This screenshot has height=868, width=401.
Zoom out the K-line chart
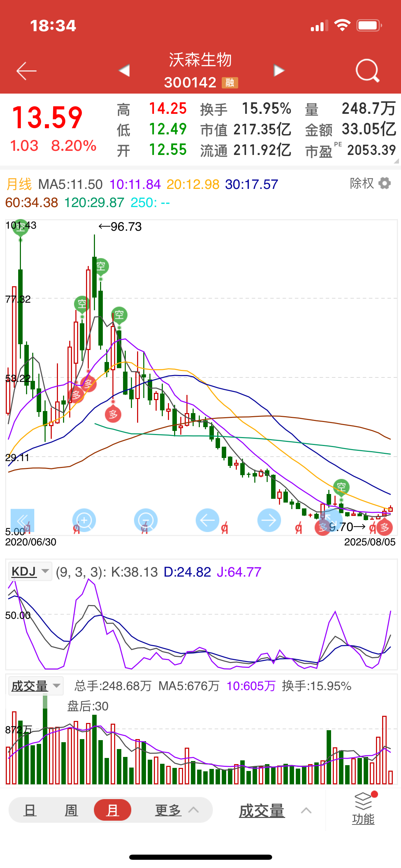click(146, 520)
